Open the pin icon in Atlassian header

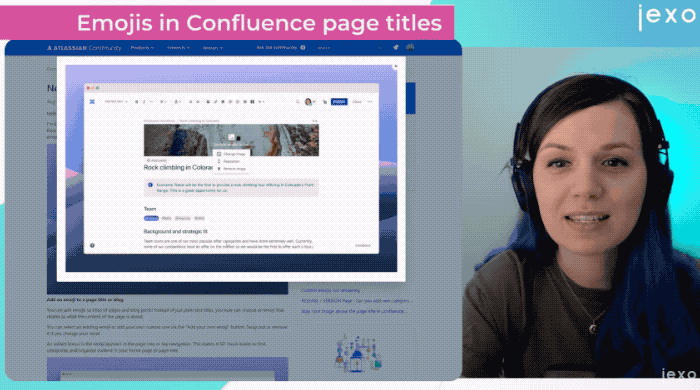(x=396, y=47)
